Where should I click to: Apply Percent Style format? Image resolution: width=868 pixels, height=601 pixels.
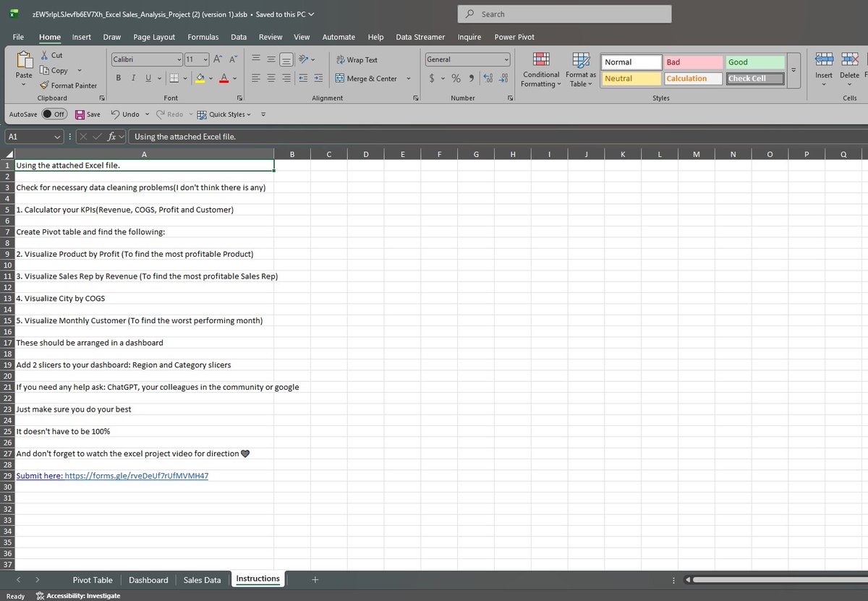(456, 78)
